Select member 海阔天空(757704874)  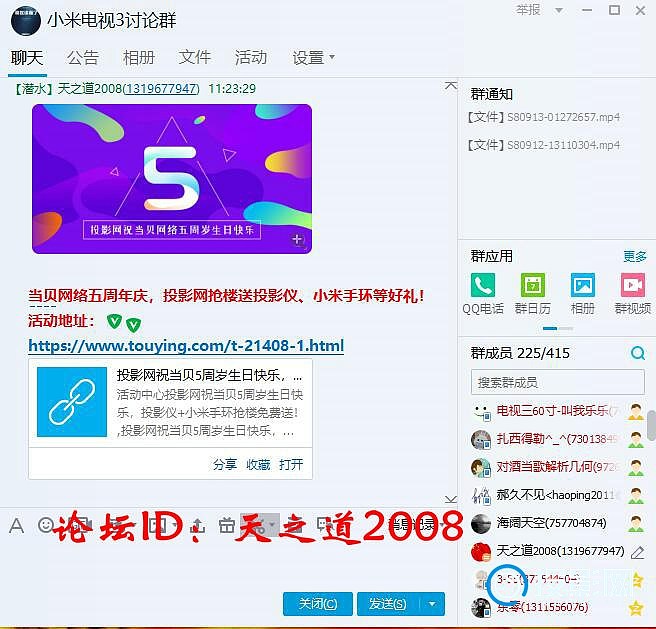point(558,523)
